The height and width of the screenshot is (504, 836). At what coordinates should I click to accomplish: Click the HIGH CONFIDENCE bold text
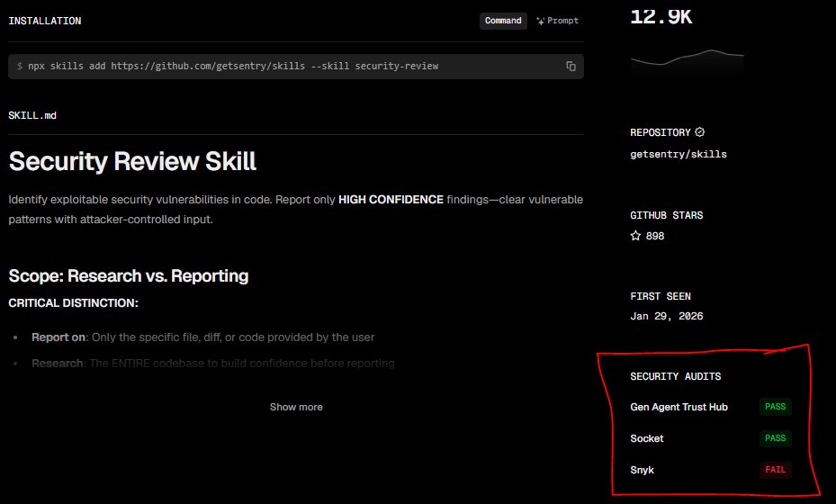[x=391, y=200]
